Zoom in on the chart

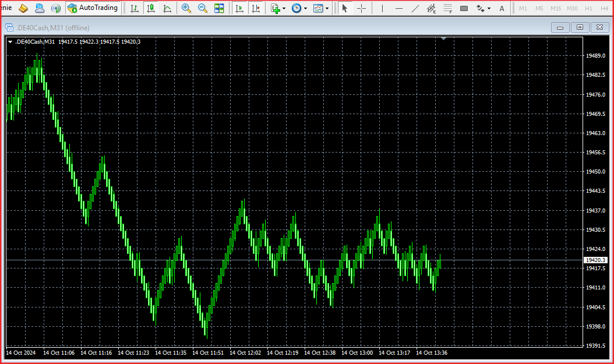[186, 8]
